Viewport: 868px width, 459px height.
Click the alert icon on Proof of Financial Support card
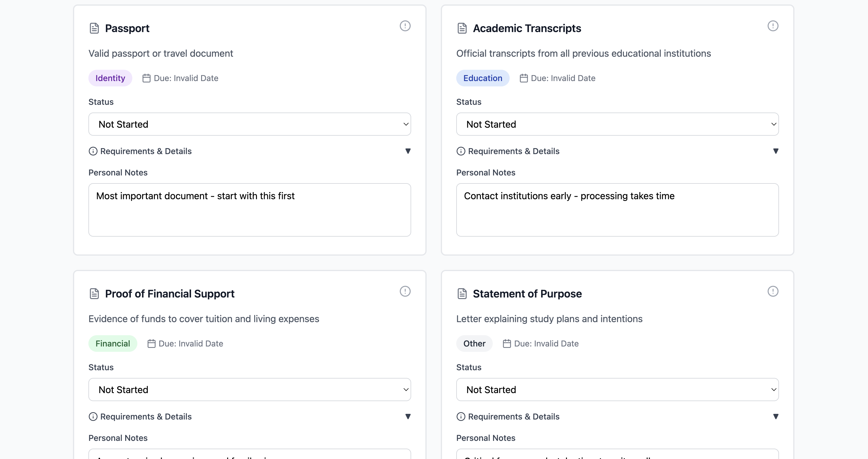(405, 291)
